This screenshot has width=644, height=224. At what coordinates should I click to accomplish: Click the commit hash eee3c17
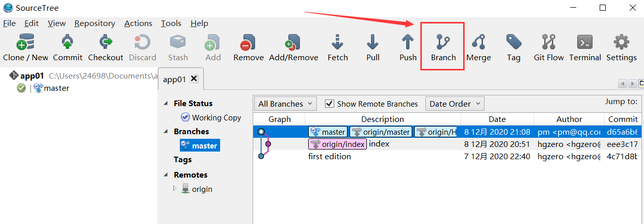click(x=622, y=144)
